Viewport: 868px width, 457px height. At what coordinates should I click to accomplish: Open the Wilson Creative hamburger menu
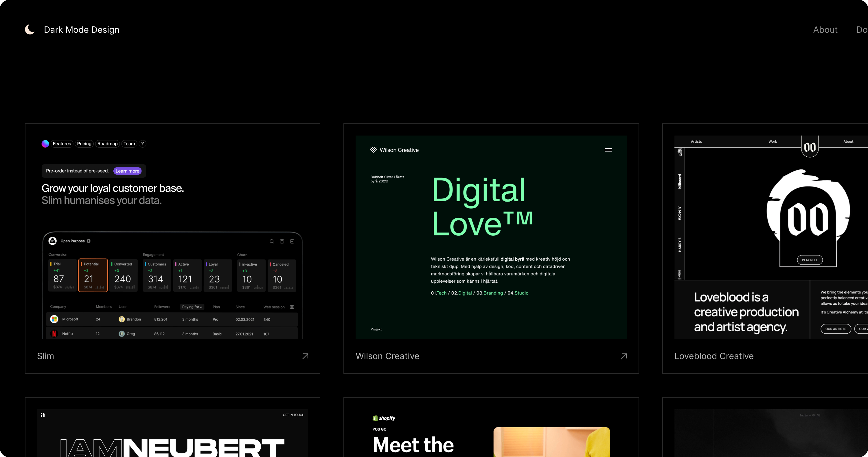point(608,150)
